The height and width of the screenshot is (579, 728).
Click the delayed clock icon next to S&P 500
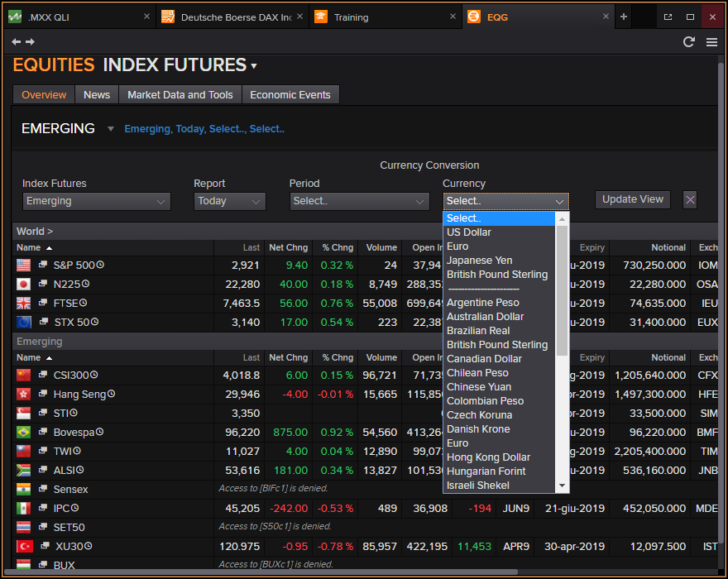(x=100, y=265)
